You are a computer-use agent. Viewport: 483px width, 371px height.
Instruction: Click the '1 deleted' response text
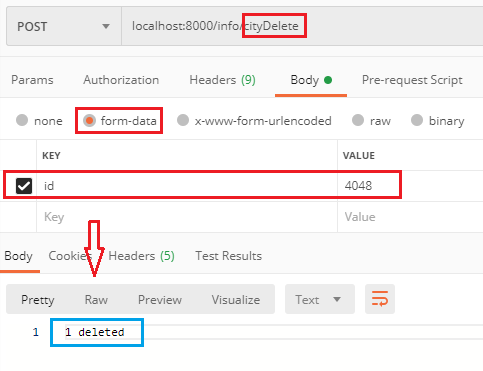(95, 332)
